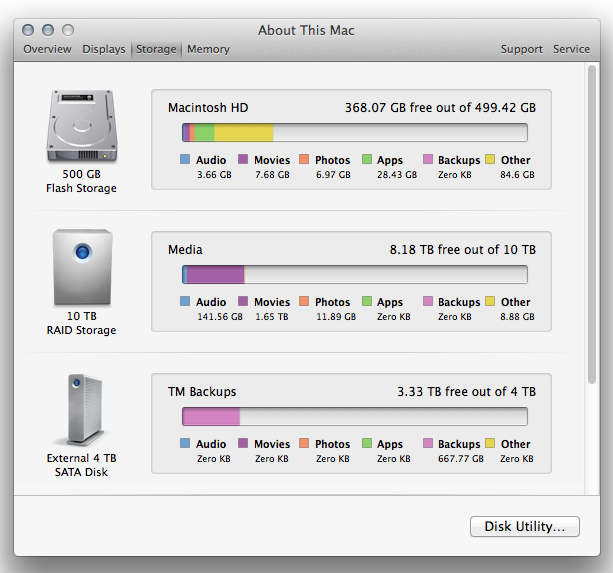Click the 'External 4 TB SATA Disk' caption
613x573 pixels.
(81, 465)
